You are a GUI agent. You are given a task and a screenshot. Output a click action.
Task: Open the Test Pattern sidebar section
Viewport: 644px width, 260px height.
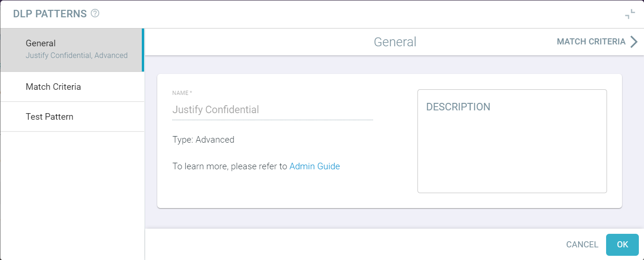click(x=72, y=117)
